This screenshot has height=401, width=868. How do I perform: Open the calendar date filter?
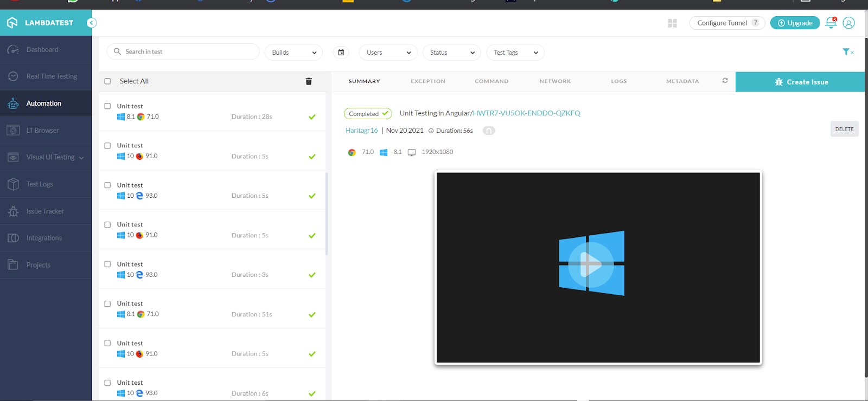point(341,53)
